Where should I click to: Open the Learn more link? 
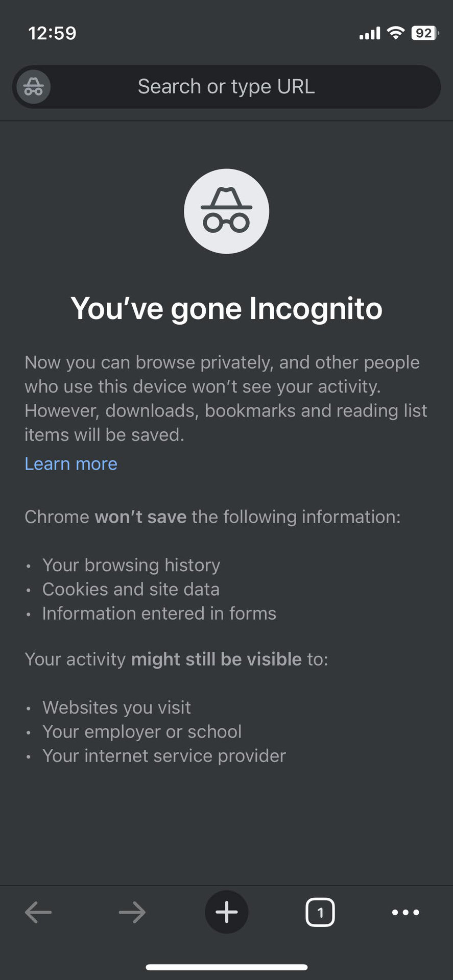coord(71,463)
